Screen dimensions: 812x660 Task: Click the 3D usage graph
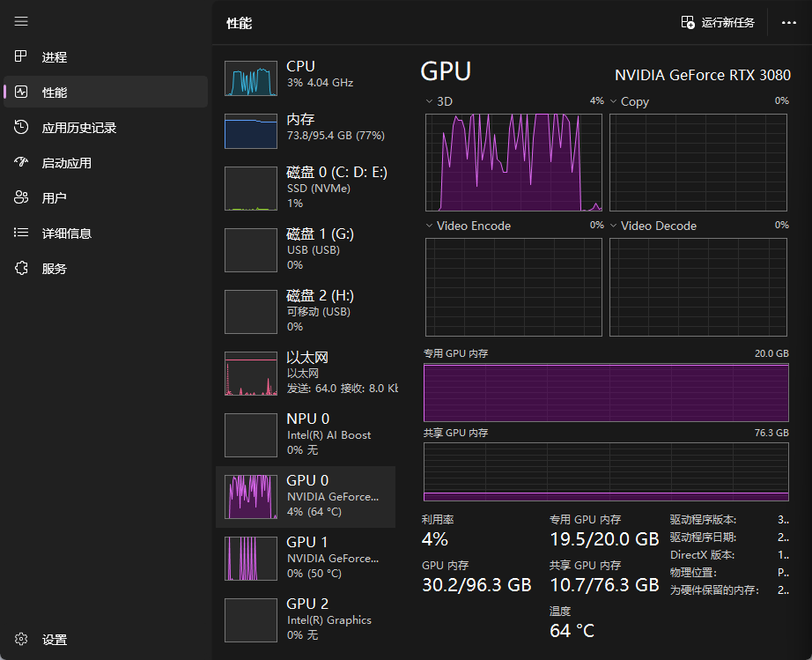tap(513, 162)
